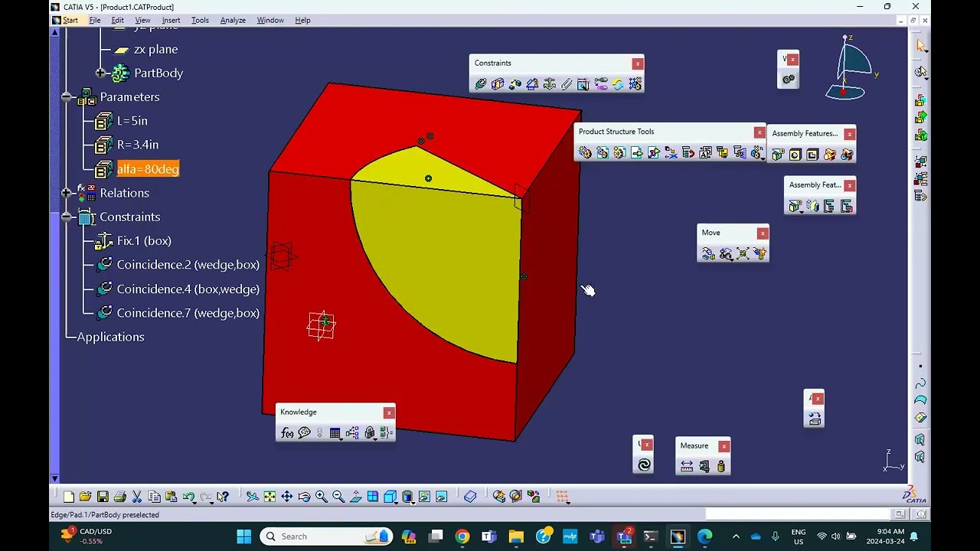Click the Manipulation icon in Move toolbar
This screenshot has width=980, height=551.
tap(708, 253)
